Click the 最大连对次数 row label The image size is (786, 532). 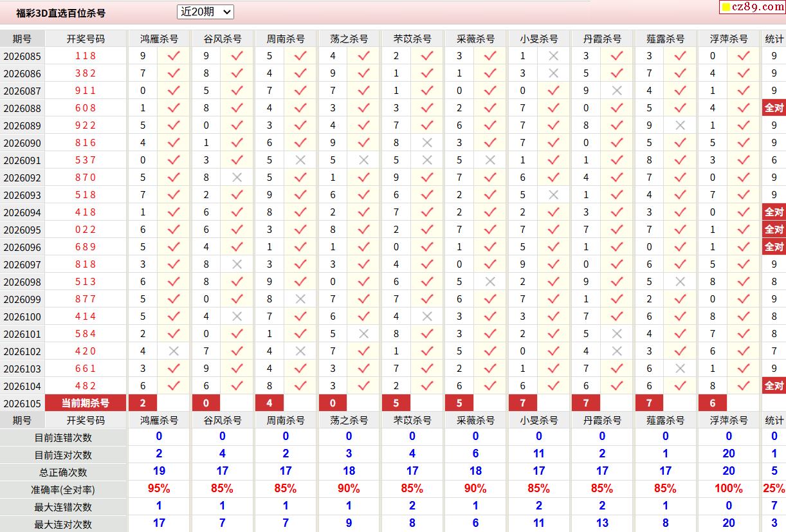click(x=63, y=524)
